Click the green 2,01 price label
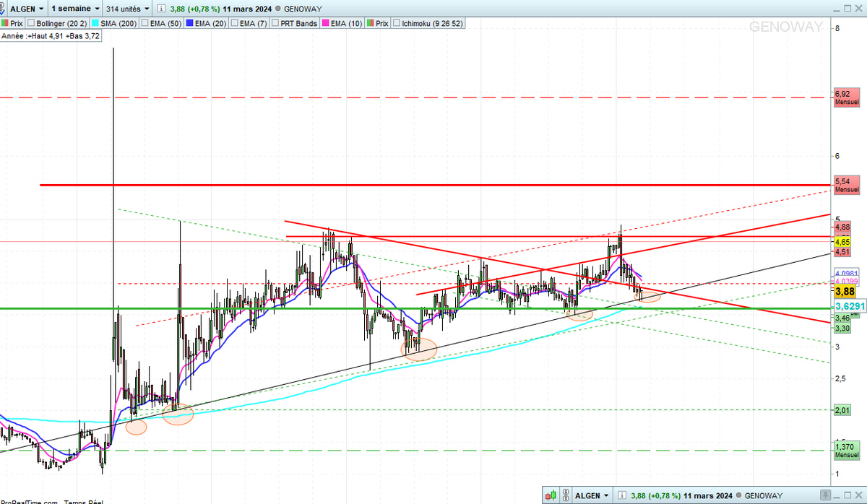 pyautogui.click(x=842, y=410)
